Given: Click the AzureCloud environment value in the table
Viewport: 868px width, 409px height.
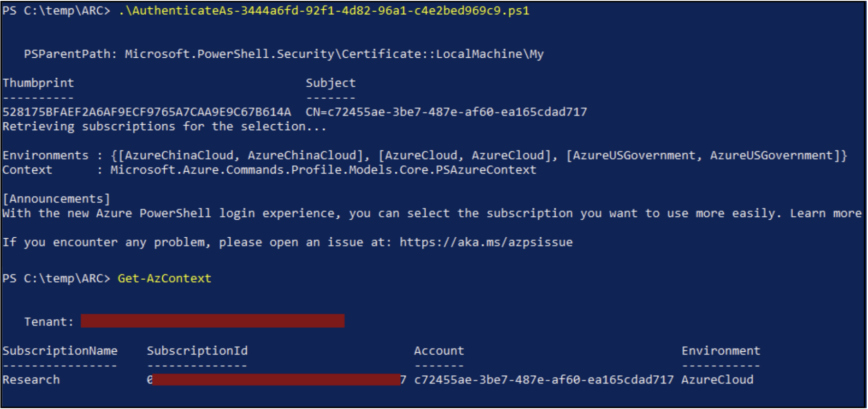Looking at the screenshot, I should (717, 380).
